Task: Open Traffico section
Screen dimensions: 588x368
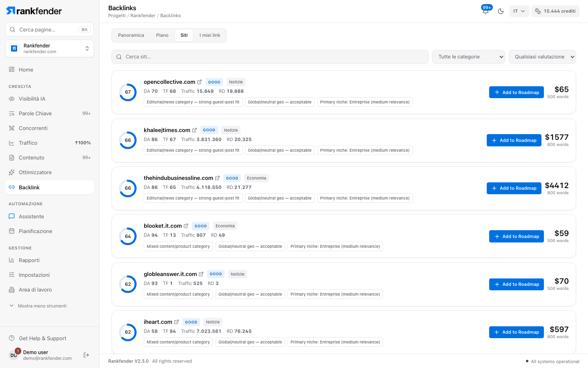Action: pos(49,143)
